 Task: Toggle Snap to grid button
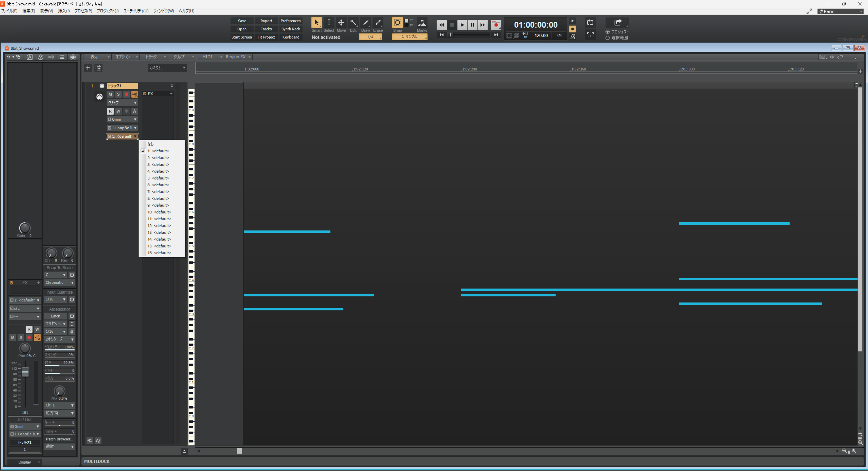[x=397, y=23]
